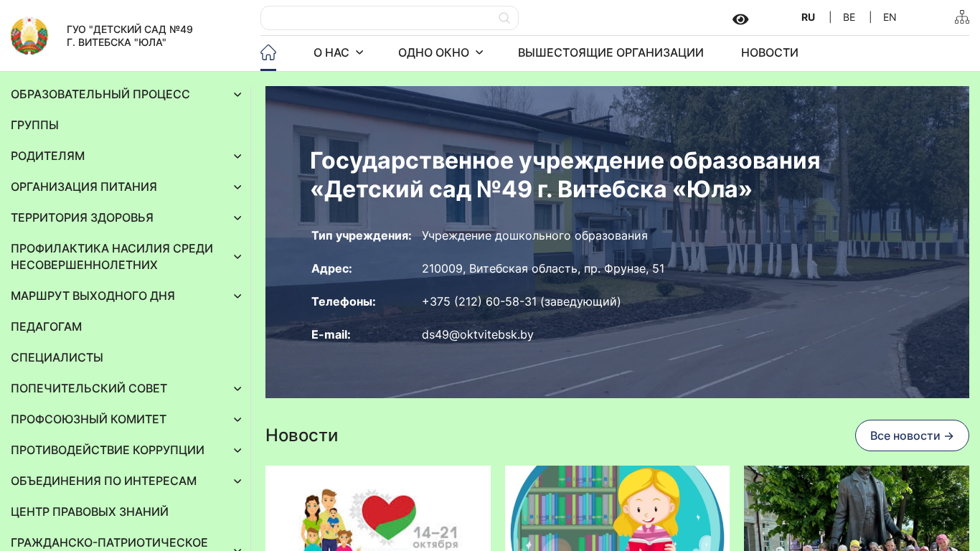Viewport: 980px width, 551px height.
Task: Select the RU language option
Action: point(808,17)
